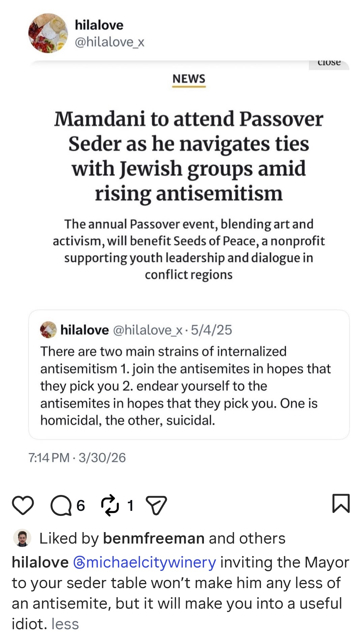Open the quoted tweet about internalized antisemitism
Screen dimensions: 364x639
[189, 375]
